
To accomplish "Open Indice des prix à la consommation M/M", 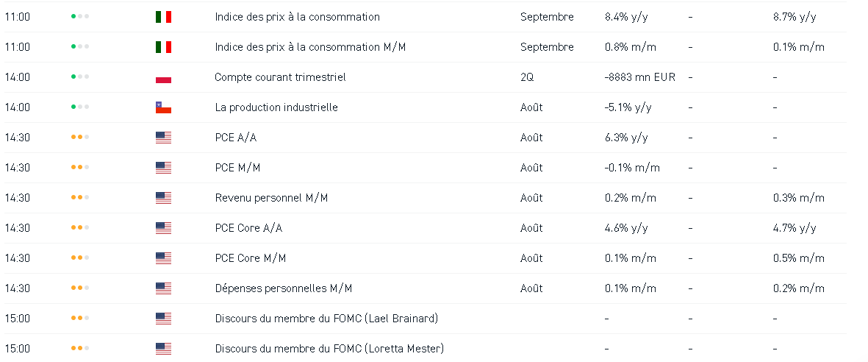I will [310, 47].
